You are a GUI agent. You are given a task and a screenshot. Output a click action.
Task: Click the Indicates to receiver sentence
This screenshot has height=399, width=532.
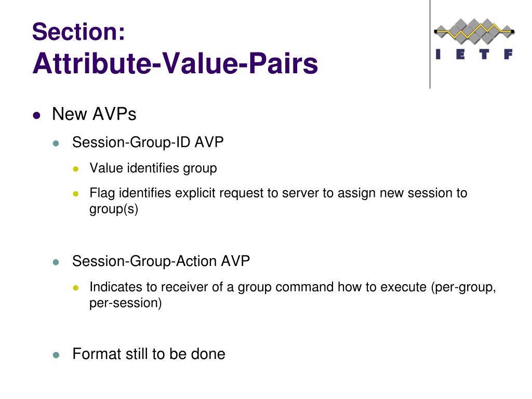[x=292, y=295]
